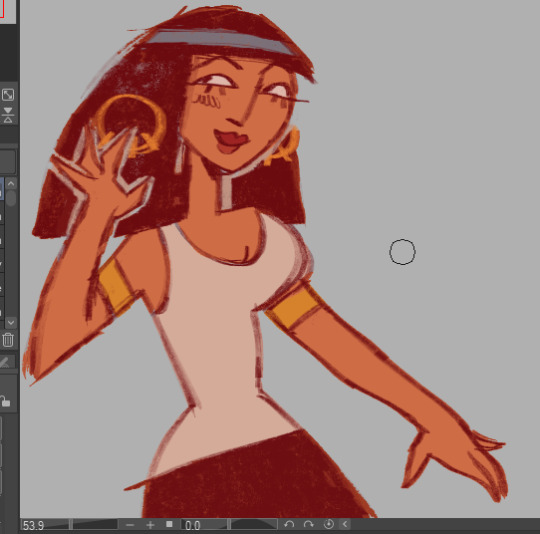Click the list scrollbar thumb
Image resolution: width=540 pixels, height=534 pixels.
point(11,198)
